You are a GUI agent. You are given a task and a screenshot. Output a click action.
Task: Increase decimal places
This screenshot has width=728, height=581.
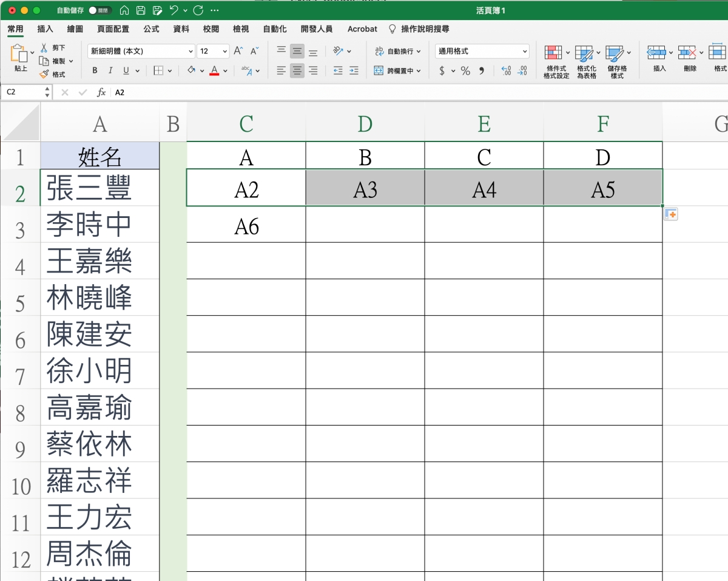[507, 71]
